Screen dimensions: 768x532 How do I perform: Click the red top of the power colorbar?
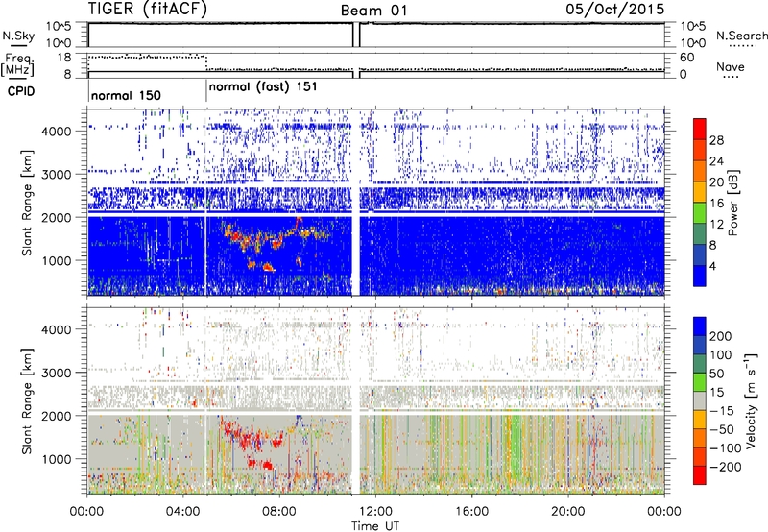tap(700, 130)
